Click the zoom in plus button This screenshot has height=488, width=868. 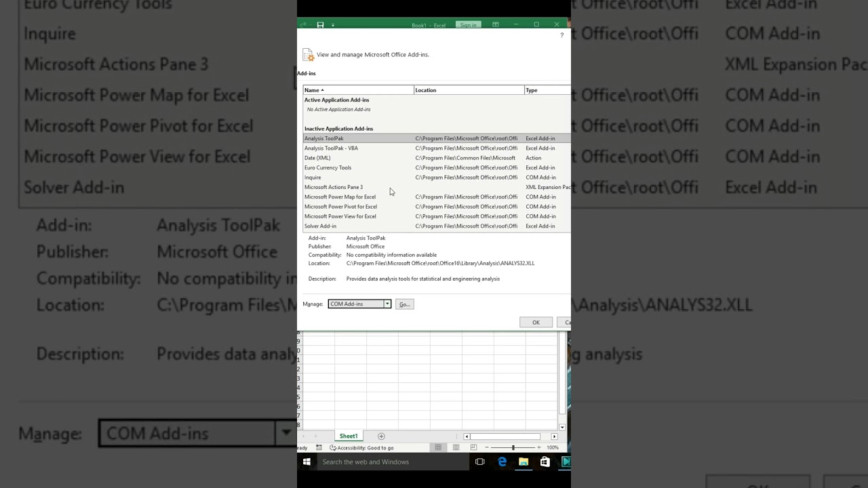point(539,447)
